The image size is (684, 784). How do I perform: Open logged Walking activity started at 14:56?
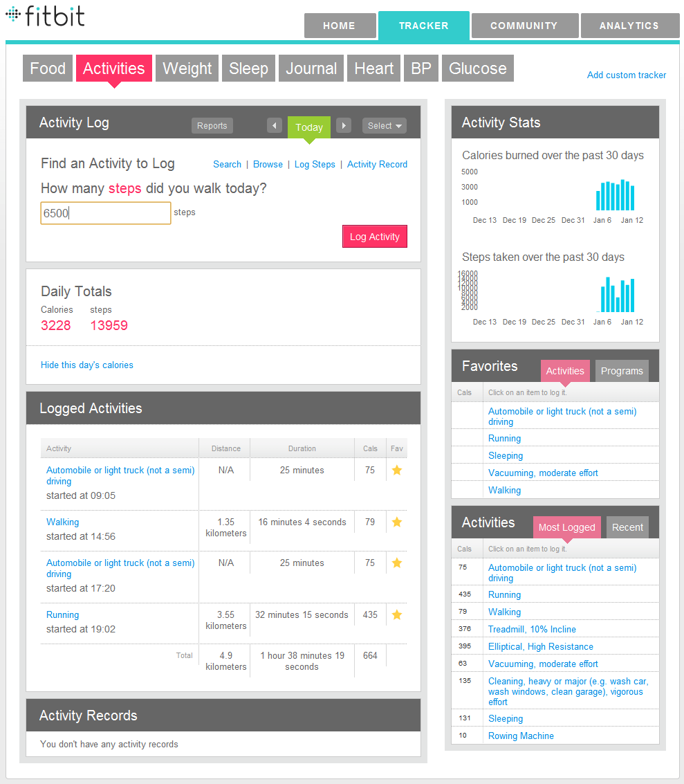click(62, 522)
